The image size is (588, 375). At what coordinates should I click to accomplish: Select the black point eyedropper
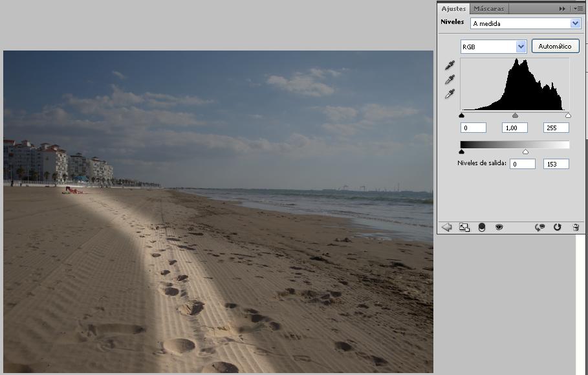coord(450,65)
